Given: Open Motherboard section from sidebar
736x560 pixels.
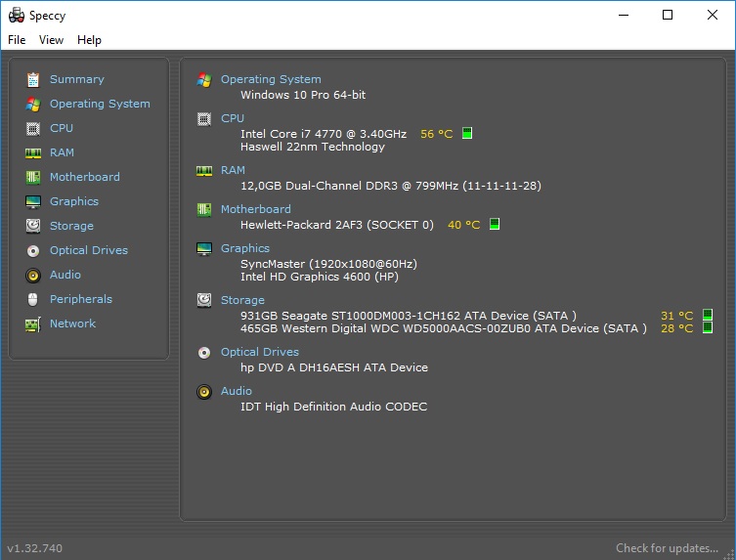Looking at the screenshot, I should point(85,177).
